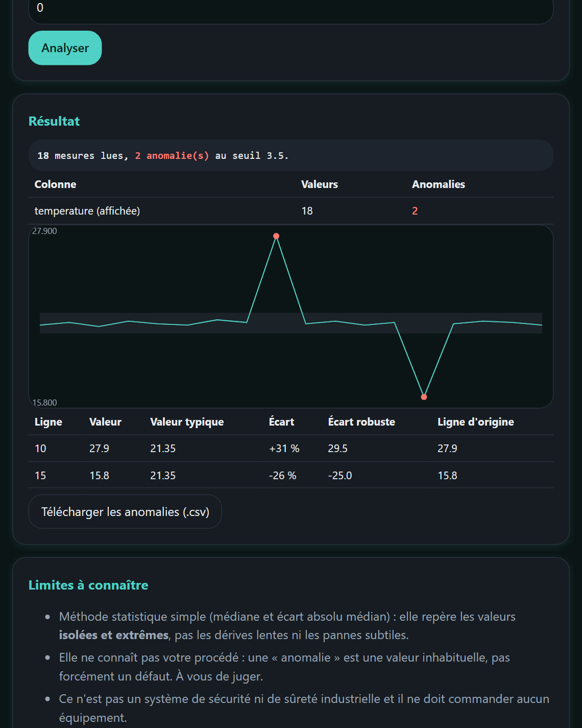
Task: Select the 'temperature (affichée)' row cell
Action: pos(87,211)
